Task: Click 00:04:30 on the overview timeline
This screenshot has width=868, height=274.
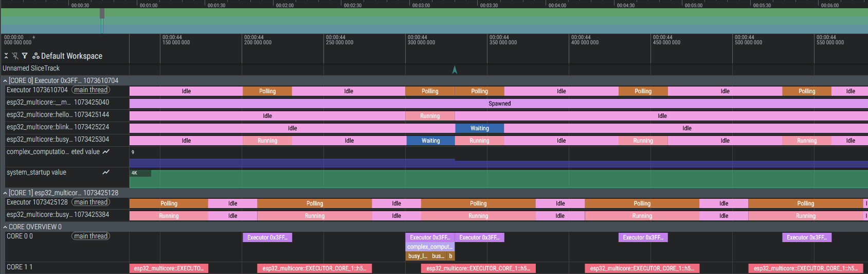Action: pyautogui.click(x=626, y=5)
